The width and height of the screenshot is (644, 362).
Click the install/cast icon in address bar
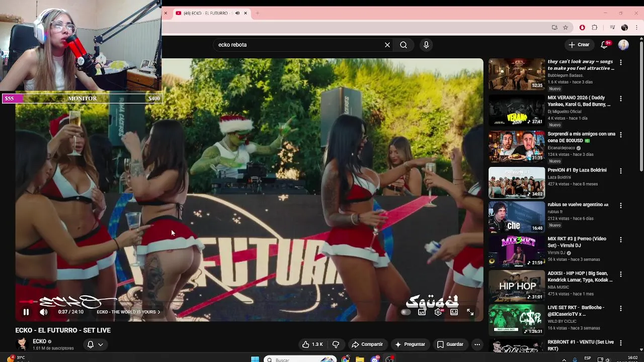point(554,28)
